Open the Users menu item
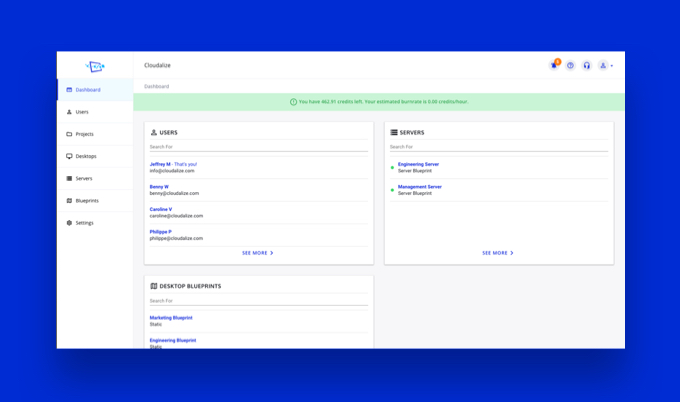Screen dimensions: 680x402 (95, 112)
